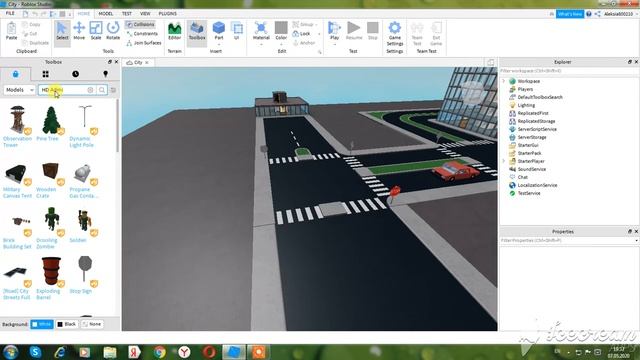Switch to the TEST ribbon tab
Viewport: 640px width, 360px height.
point(127,13)
